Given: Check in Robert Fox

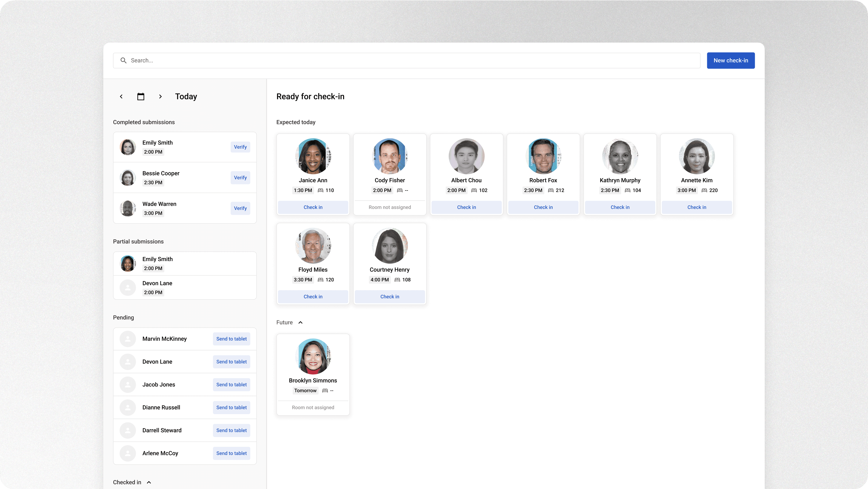Looking at the screenshot, I should tap(543, 207).
